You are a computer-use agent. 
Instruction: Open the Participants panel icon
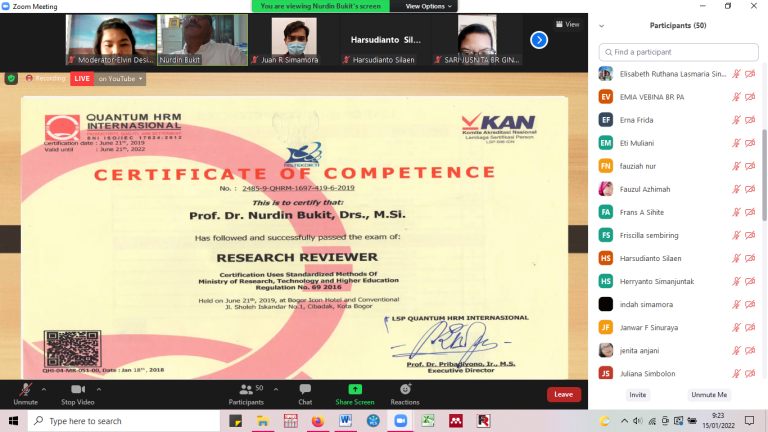click(x=246, y=389)
